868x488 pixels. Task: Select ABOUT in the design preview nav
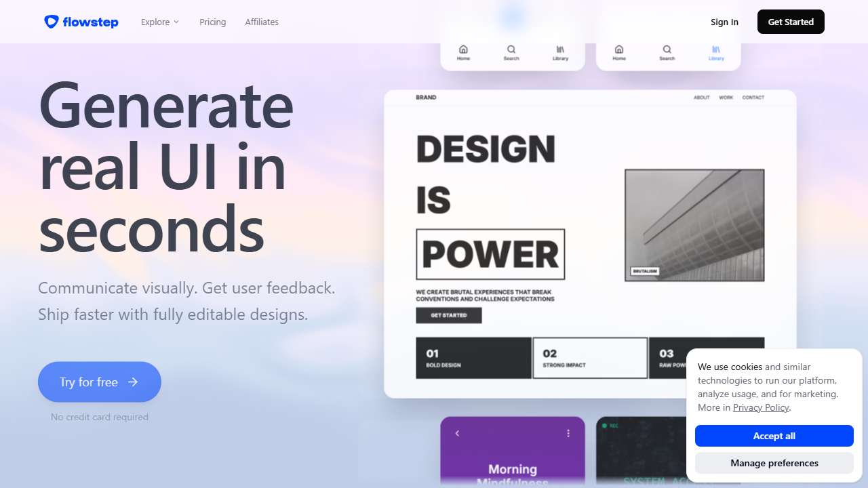pos(702,98)
